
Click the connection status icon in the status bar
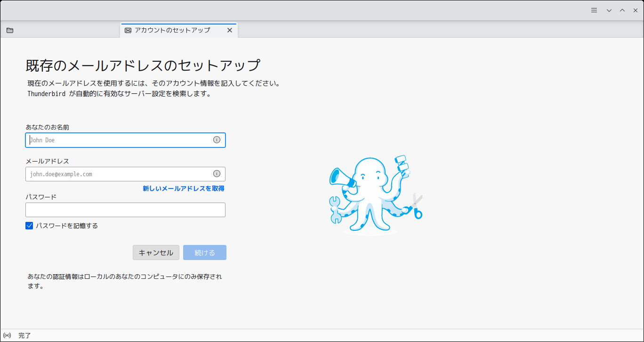click(7, 335)
